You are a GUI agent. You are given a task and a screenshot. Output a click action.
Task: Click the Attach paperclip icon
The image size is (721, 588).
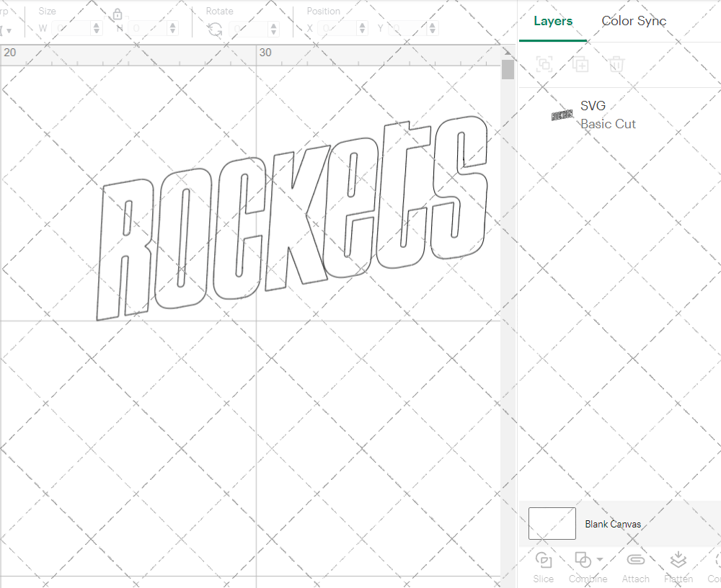[635, 560]
